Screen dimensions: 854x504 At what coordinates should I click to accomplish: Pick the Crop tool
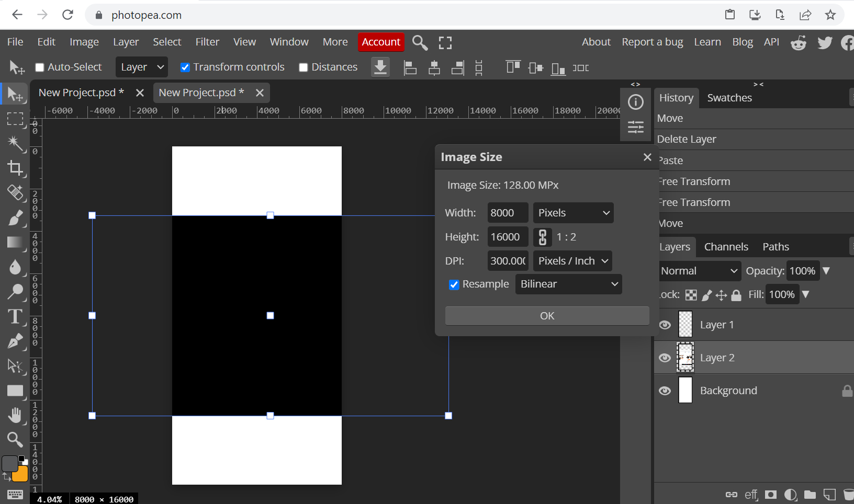(15, 168)
